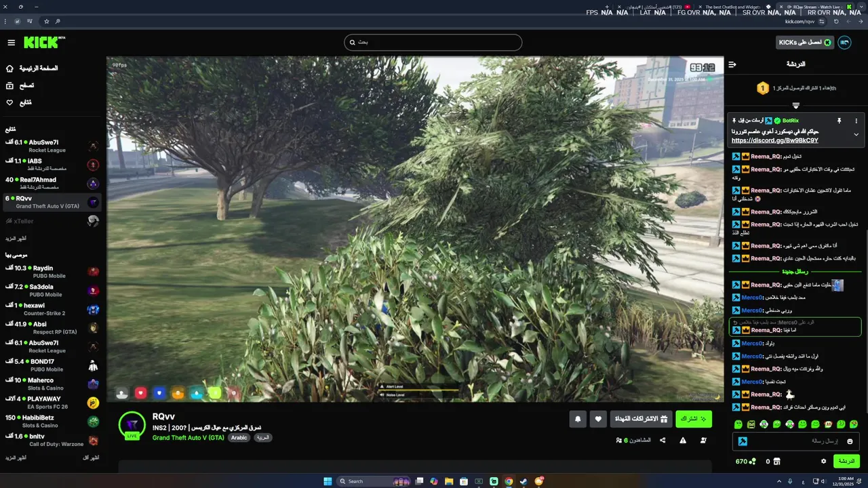The height and width of the screenshot is (488, 868).
Task: Click the Arabic language tag
Action: coord(239,438)
